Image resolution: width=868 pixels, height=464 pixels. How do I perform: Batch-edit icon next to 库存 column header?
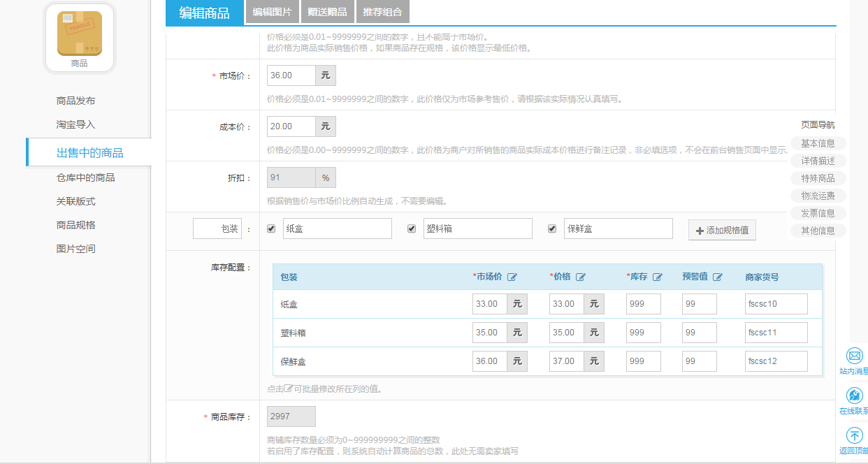[658, 277]
